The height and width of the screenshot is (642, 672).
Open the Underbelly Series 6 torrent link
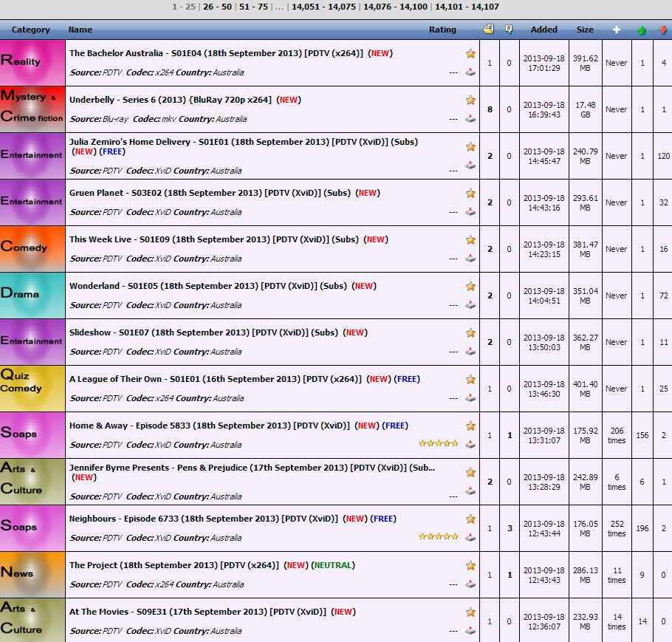[171, 100]
